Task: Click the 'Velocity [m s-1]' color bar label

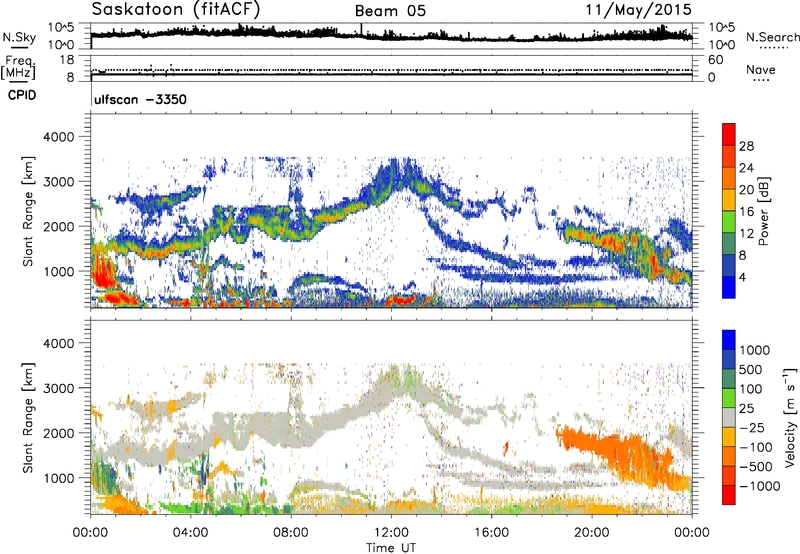Action: (790, 417)
